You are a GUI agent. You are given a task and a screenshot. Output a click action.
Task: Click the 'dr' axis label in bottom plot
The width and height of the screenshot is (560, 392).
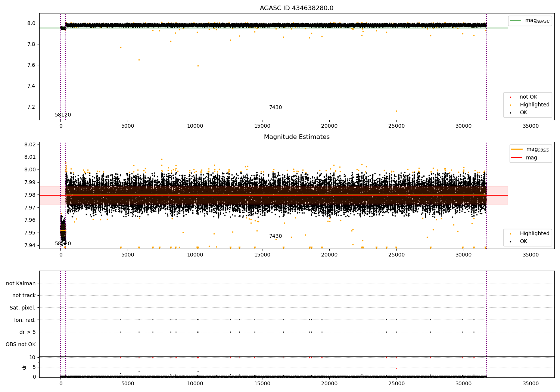(24, 367)
